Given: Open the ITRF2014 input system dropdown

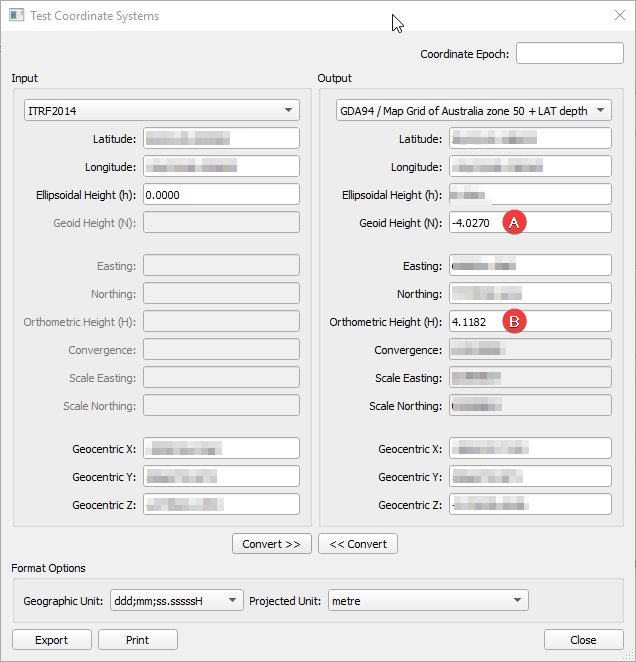Looking at the screenshot, I should coord(161,110).
